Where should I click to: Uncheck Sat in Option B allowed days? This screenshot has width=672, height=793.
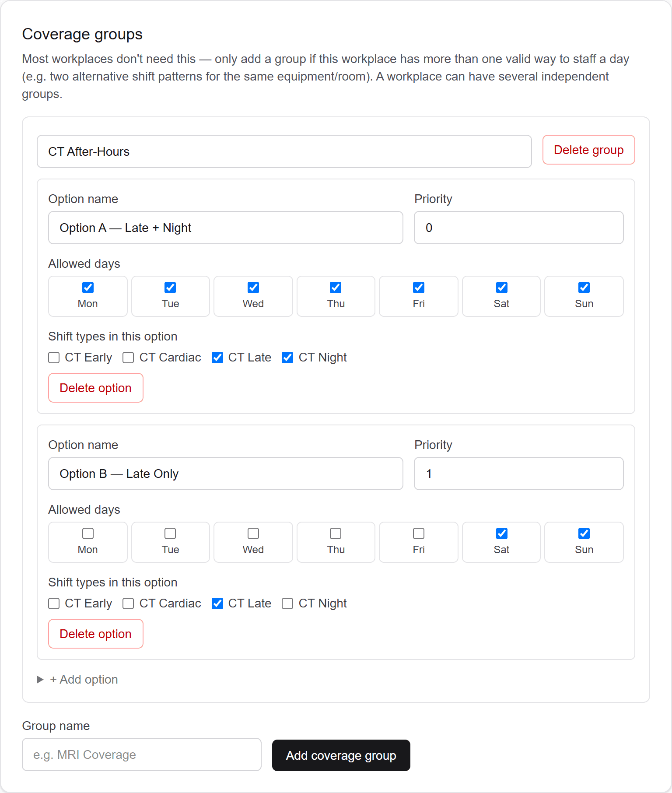pyautogui.click(x=502, y=533)
